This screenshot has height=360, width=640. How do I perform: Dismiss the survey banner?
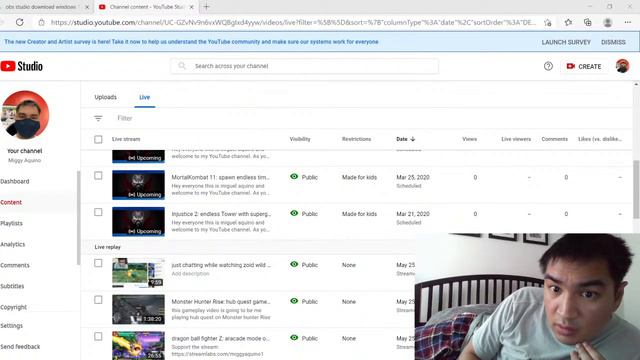(613, 42)
